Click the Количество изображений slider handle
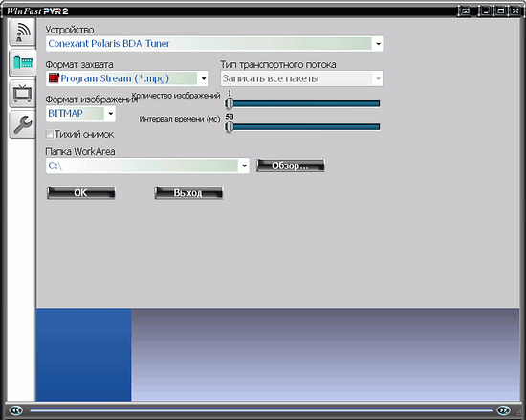 pyautogui.click(x=230, y=103)
